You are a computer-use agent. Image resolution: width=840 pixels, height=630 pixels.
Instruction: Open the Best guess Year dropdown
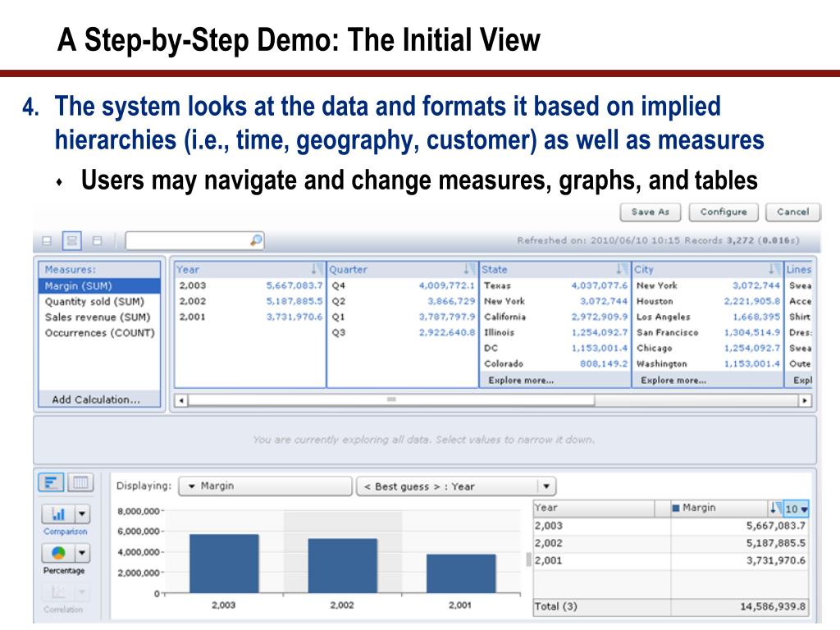pyautogui.click(x=456, y=486)
